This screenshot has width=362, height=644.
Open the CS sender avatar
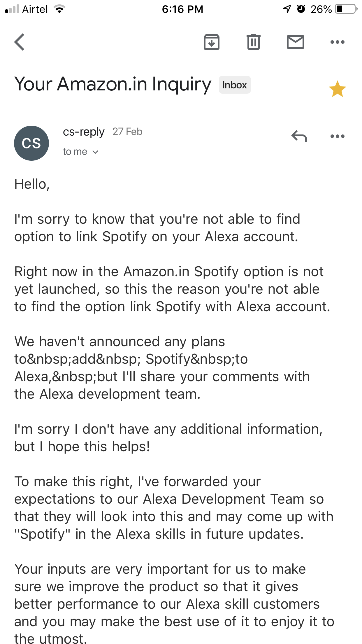(x=31, y=143)
